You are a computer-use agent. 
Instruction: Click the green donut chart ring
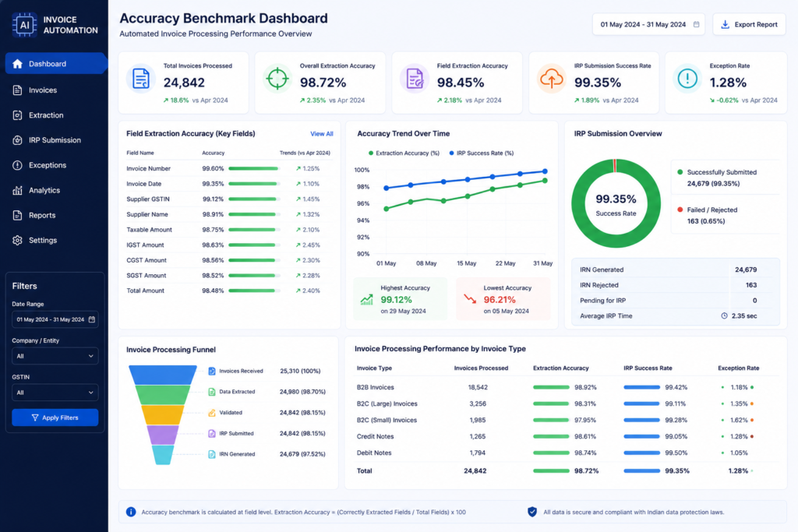pos(578,203)
